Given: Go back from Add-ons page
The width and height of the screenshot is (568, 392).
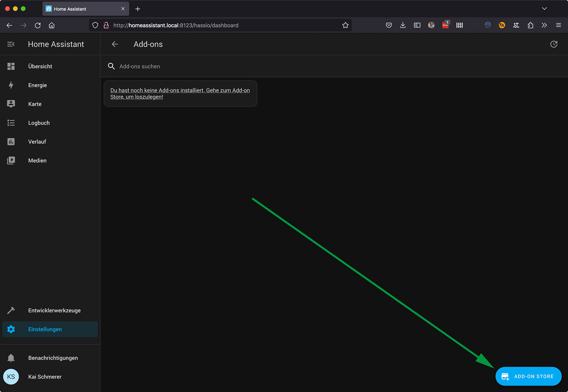Looking at the screenshot, I should 115,44.
